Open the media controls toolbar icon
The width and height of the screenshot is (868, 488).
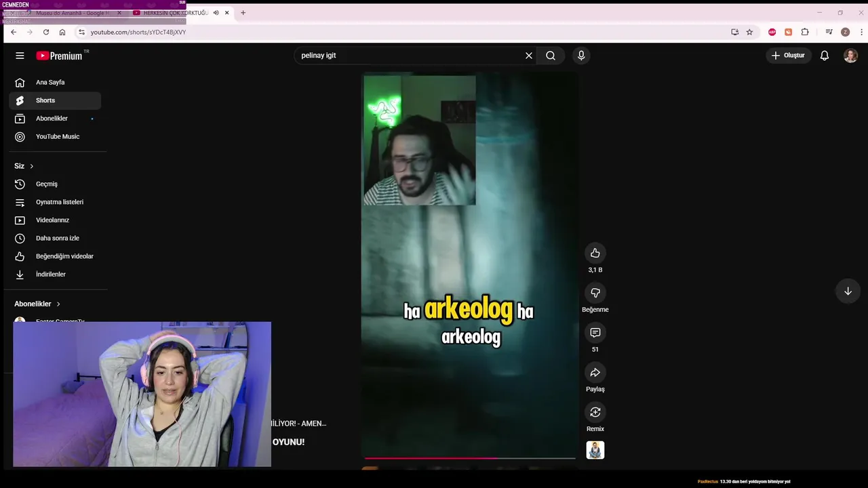tap(829, 32)
